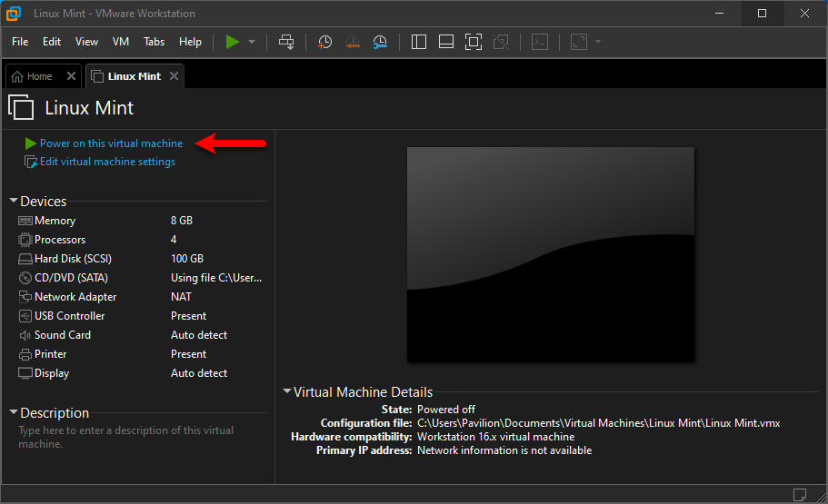Click the CD/DVD 'Using file' value
The width and height of the screenshot is (828, 504).
coord(216,278)
